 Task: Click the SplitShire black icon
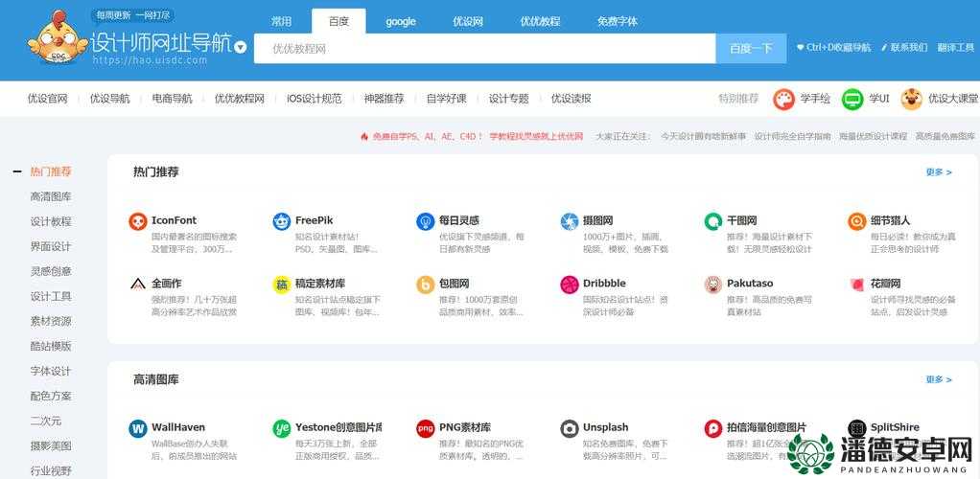click(857, 428)
